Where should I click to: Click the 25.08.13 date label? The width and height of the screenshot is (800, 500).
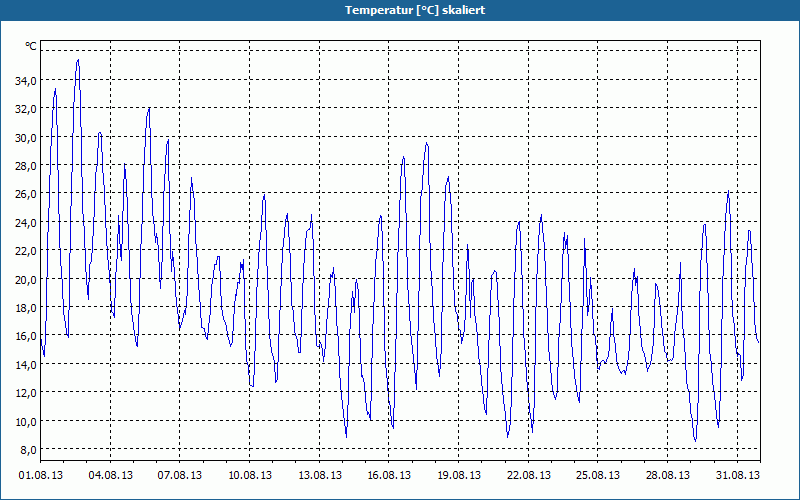coord(598,475)
